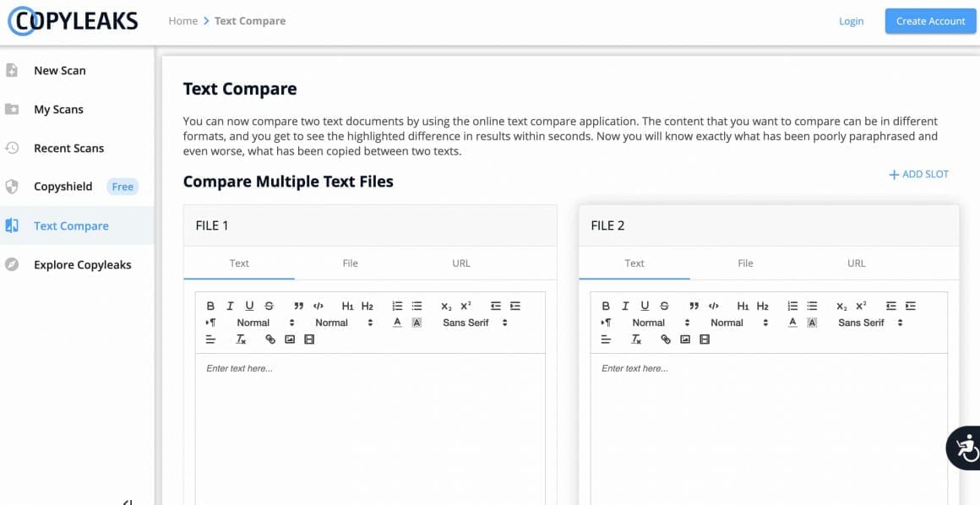Open accessibility widget icon
This screenshot has height=505, width=980.
(x=966, y=448)
